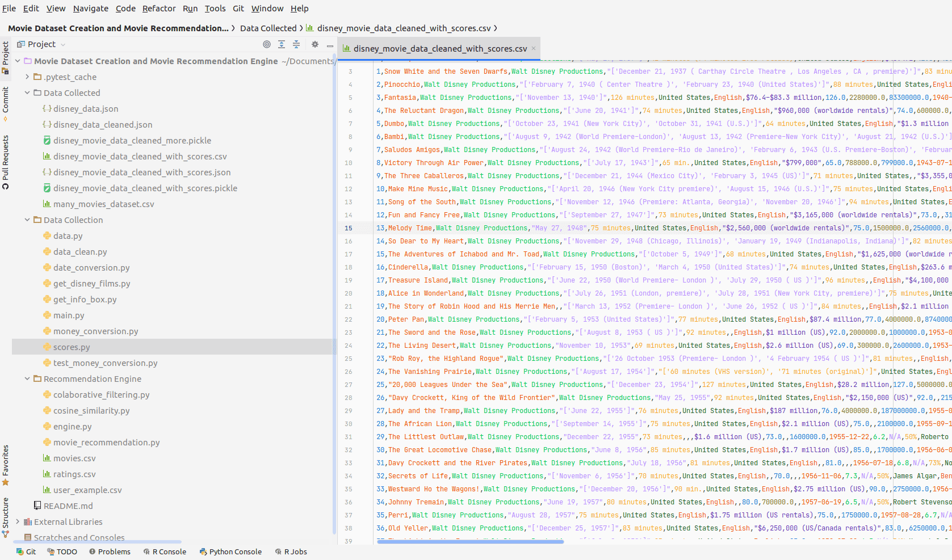Collapse the Recommendation Engine folder

click(x=26, y=378)
